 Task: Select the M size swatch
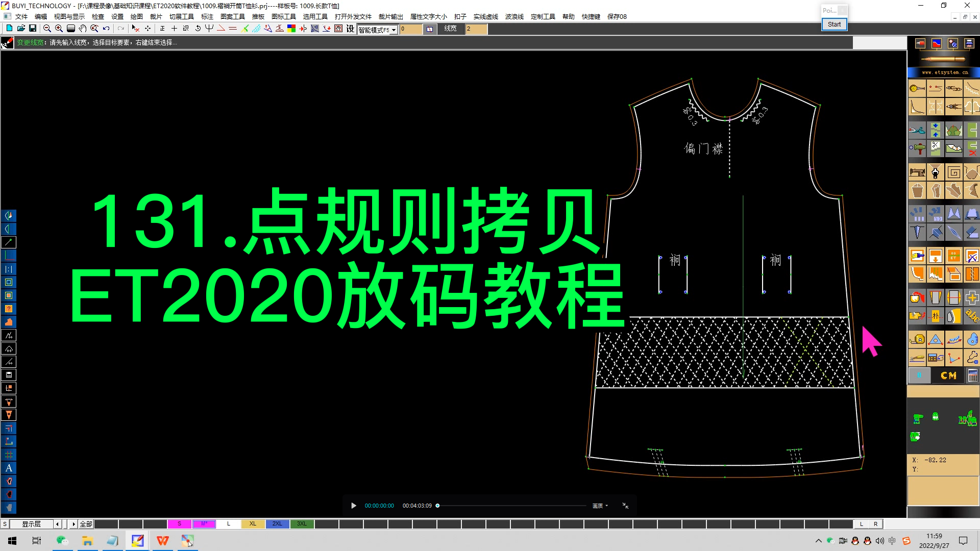(204, 524)
